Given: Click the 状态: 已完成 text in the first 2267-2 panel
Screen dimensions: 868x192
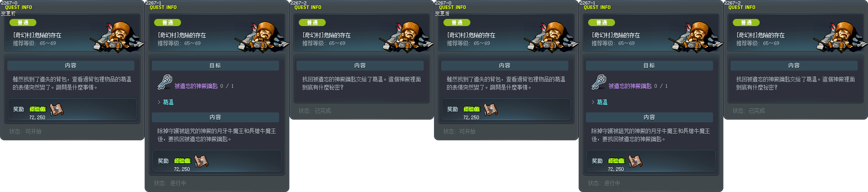Looking at the screenshot, I should click(314, 111).
